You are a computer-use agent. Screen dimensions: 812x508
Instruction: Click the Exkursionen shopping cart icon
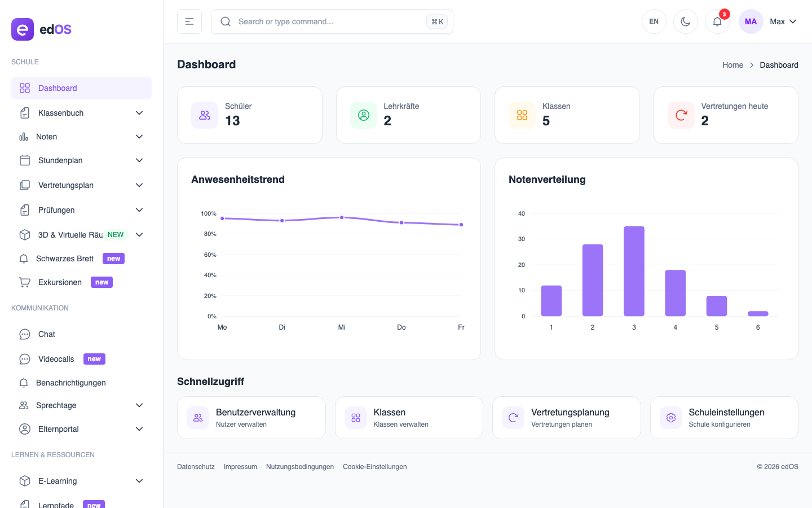(x=24, y=282)
